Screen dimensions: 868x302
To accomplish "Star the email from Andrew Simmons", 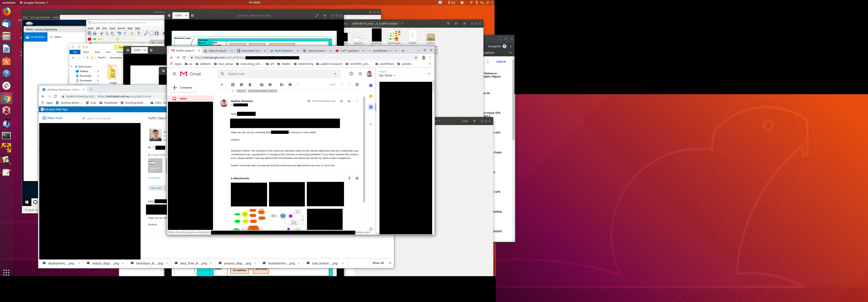I will [341, 101].
